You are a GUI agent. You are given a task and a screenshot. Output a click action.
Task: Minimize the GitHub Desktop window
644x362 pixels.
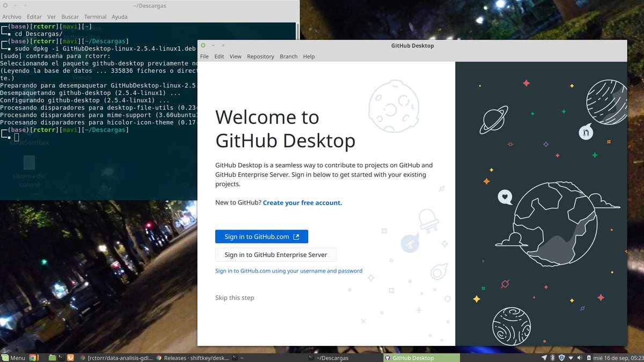pyautogui.click(x=213, y=46)
